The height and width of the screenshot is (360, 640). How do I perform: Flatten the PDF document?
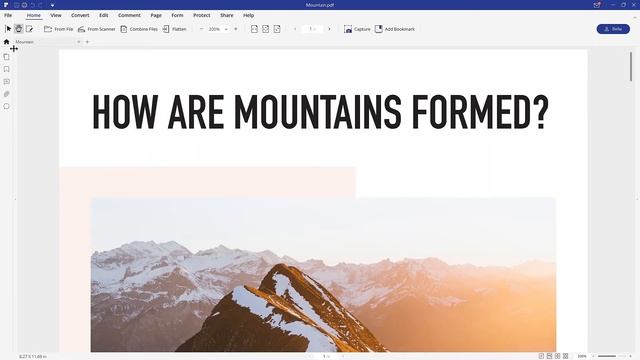coord(174,29)
